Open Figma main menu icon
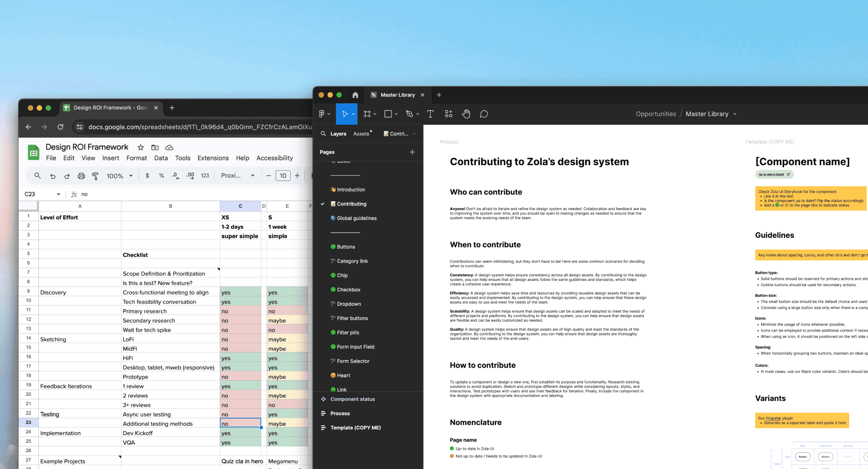 pyautogui.click(x=322, y=114)
